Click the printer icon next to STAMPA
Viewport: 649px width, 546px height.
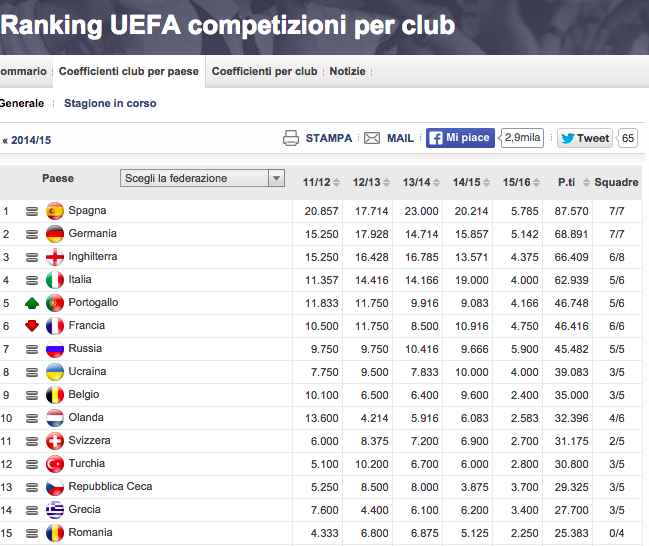click(291, 138)
